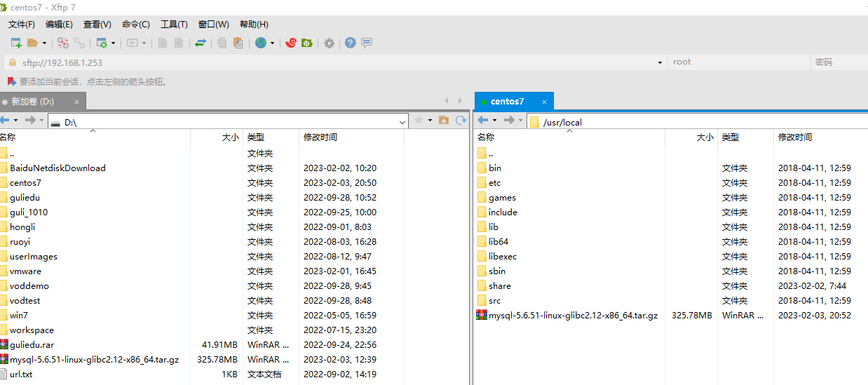
Task: Open the 帮助(H) menu
Action: [x=254, y=25]
